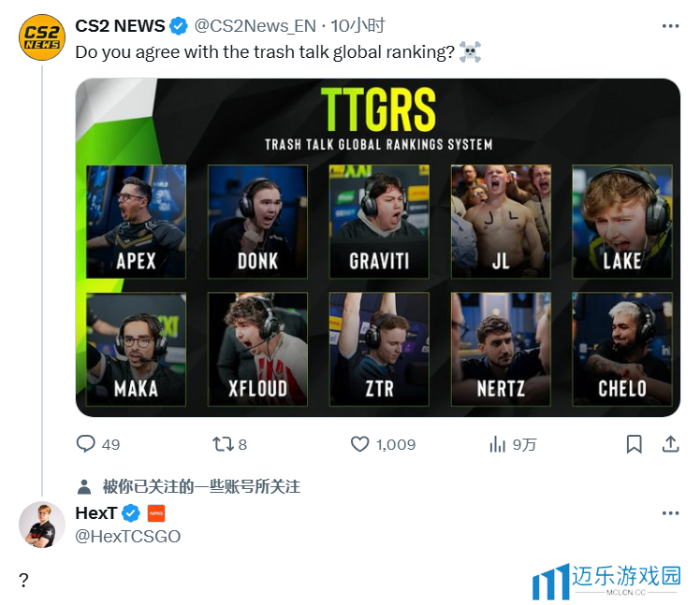Click the orange NRG affiliation badge

[x=155, y=513]
